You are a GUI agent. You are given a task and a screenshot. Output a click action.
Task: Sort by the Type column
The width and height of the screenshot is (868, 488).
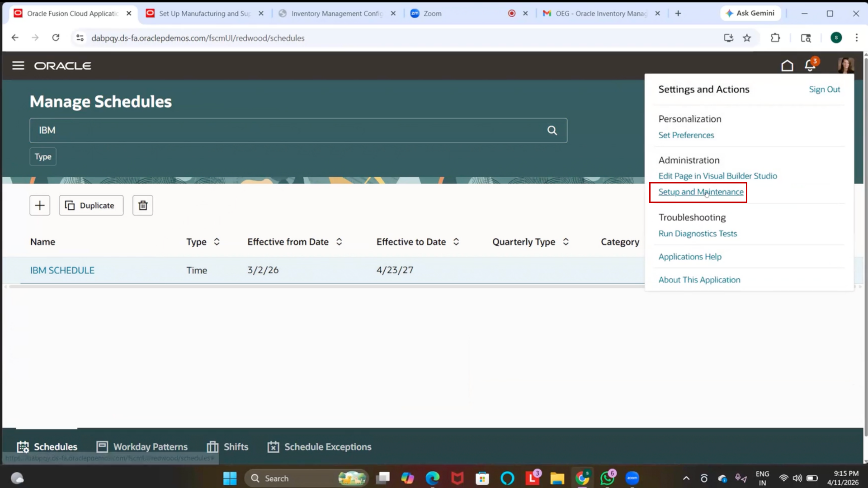click(x=217, y=242)
